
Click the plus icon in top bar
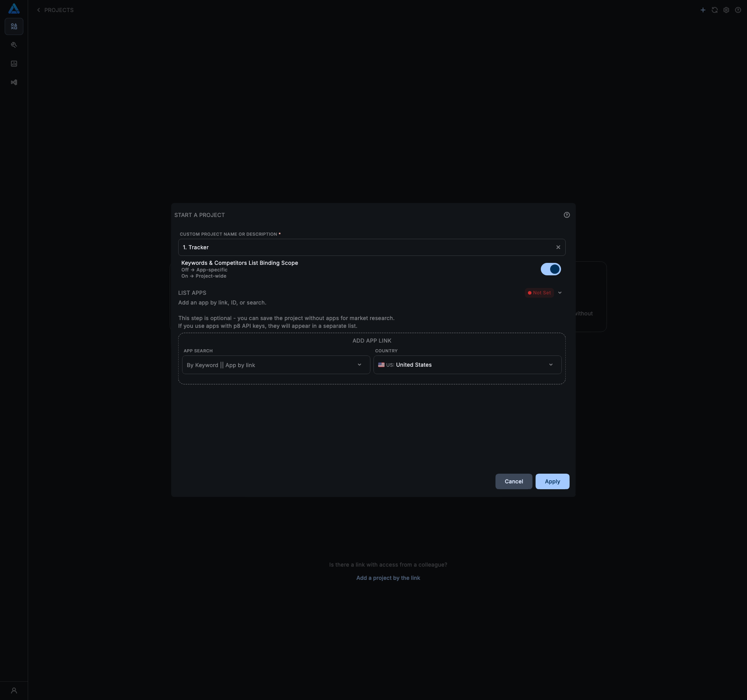click(703, 10)
